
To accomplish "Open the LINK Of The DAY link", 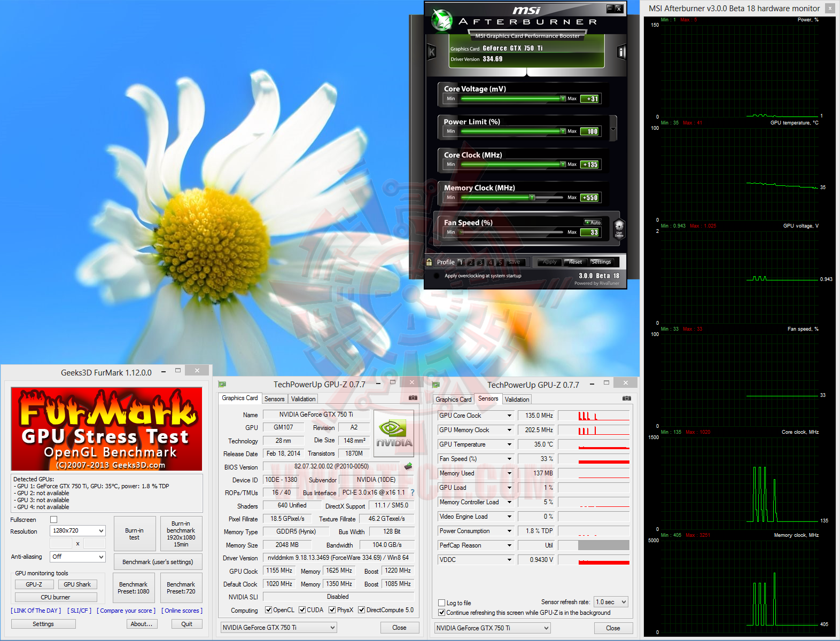I will (x=36, y=611).
